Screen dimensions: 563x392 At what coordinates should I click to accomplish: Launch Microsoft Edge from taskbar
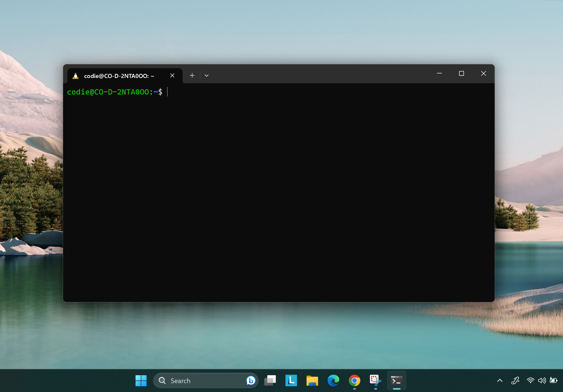tap(333, 380)
